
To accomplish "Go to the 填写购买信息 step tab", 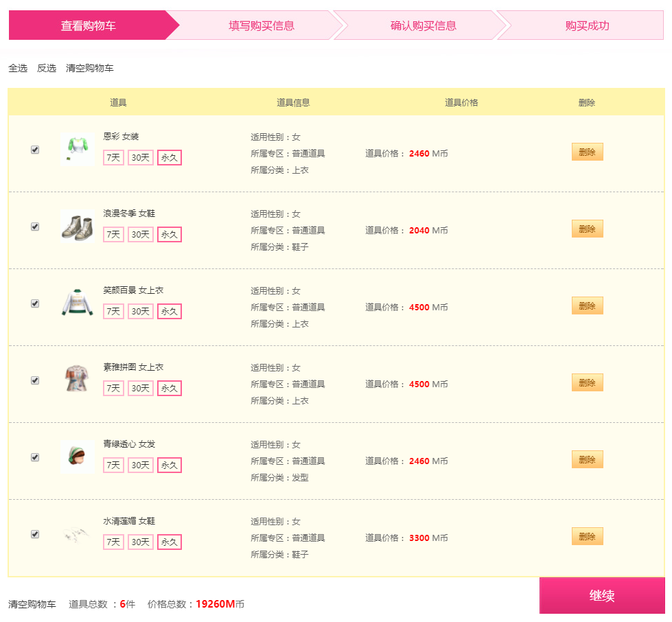I will (262, 25).
